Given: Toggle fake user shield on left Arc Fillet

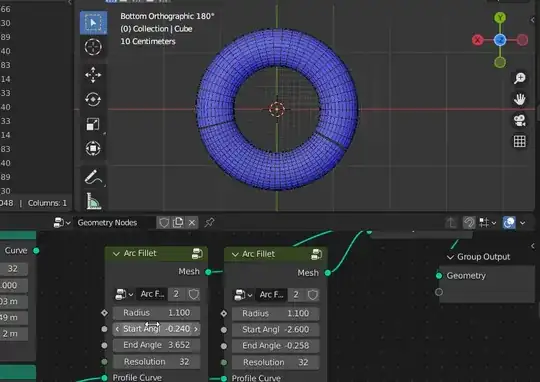Looking at the screenshot, I should (x=194, y=294).
